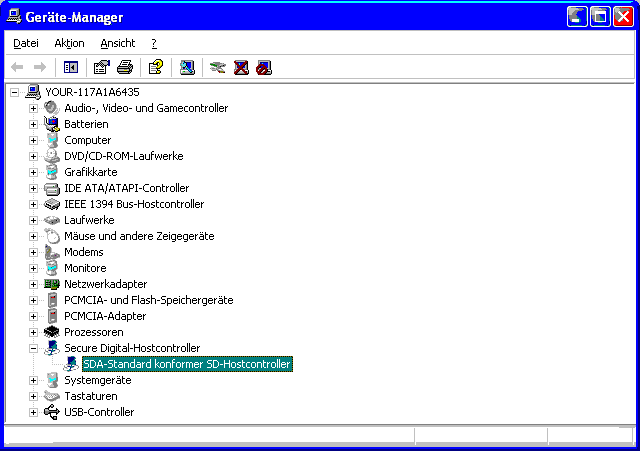
Task: Close the Geräte-Manager window
Action: (624, 17)
